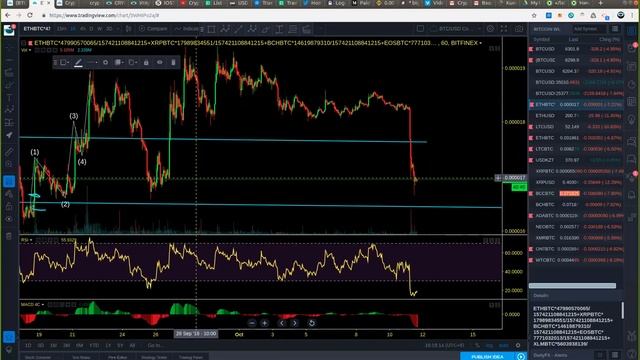Open the BITFINEX symbol legend dropdown arrow
Viewport: 640px width, 360px height.
pos(480,43)
